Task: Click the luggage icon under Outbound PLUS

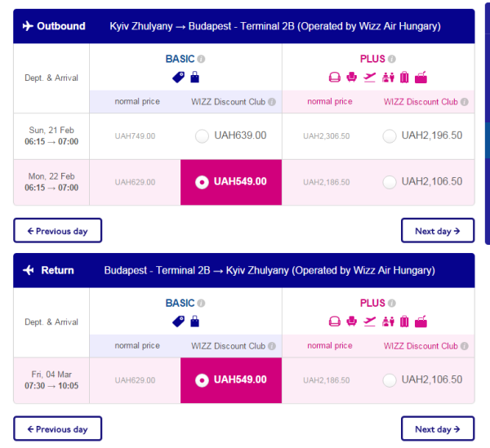Action: pos(403,78)
